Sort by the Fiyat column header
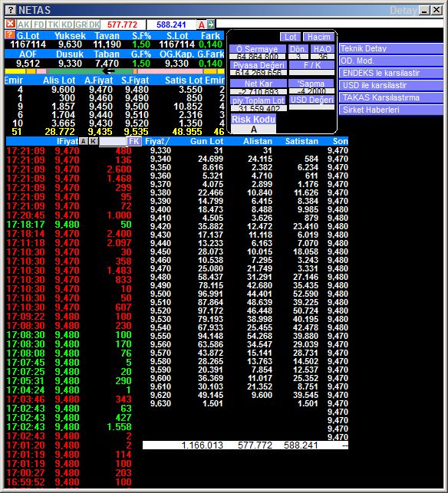This screenshot has width=448, height=493. (157, 141)
